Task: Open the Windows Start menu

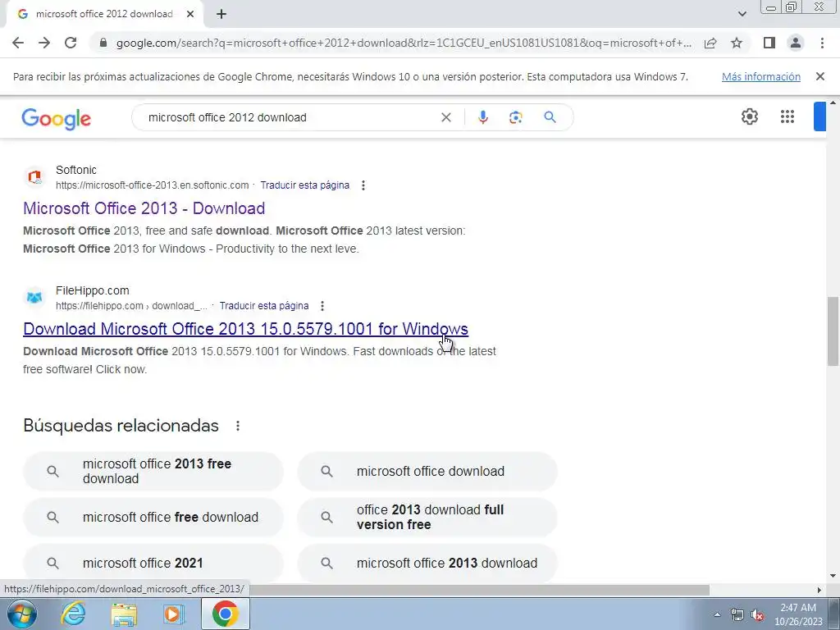Action: 22,614
